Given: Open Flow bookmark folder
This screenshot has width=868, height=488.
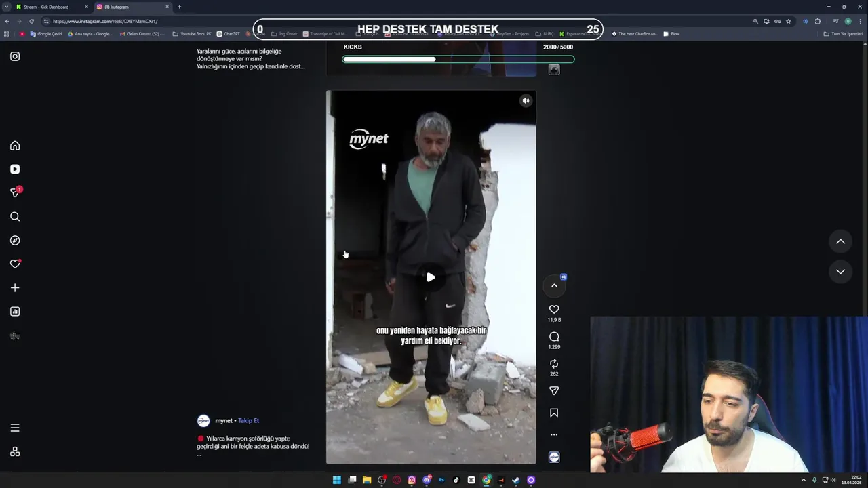Looking at the screenshot, I should (x=671, y=34).
